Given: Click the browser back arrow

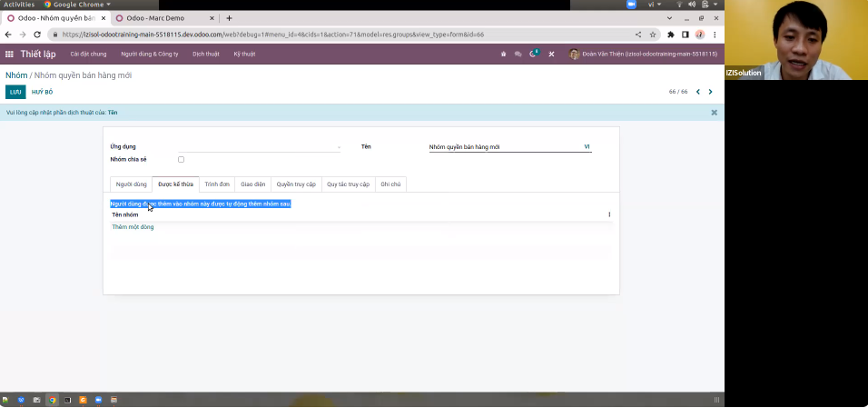Looking at the screenshot, I should [8, 35].
